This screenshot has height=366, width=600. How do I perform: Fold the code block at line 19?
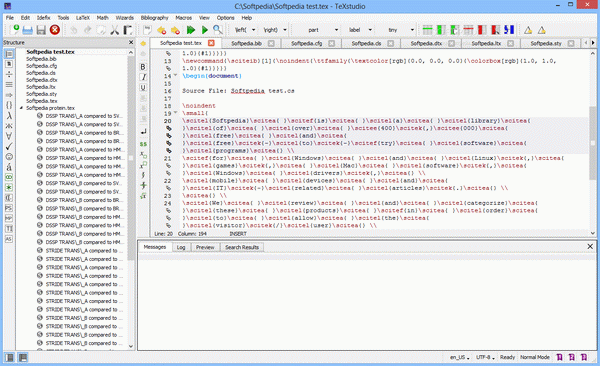[176, 113]
